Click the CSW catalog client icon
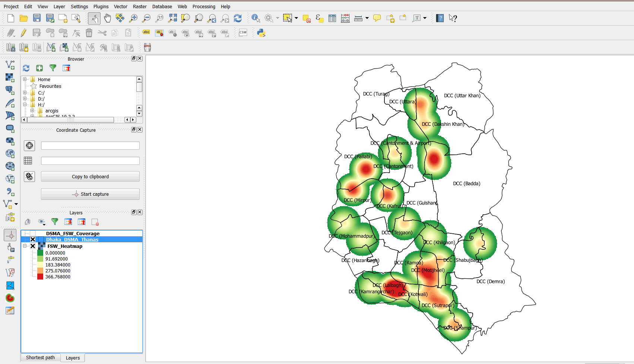The image size is (634, 364). [243, 33]
